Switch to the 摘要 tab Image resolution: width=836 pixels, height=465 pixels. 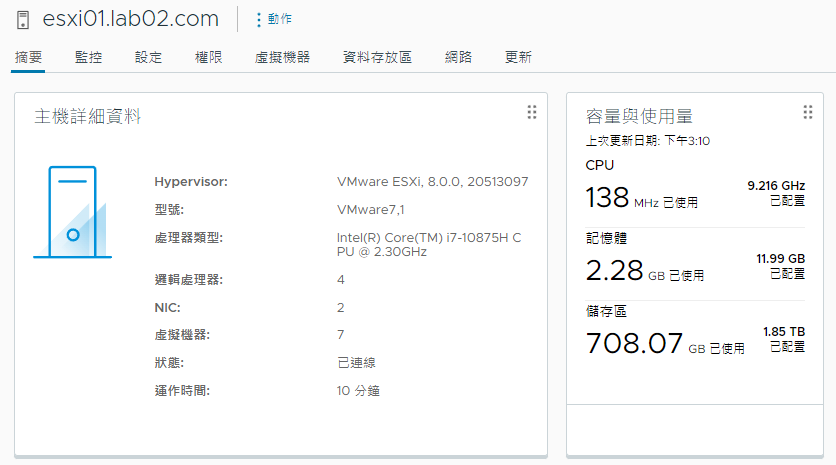[x=28, y=57]
